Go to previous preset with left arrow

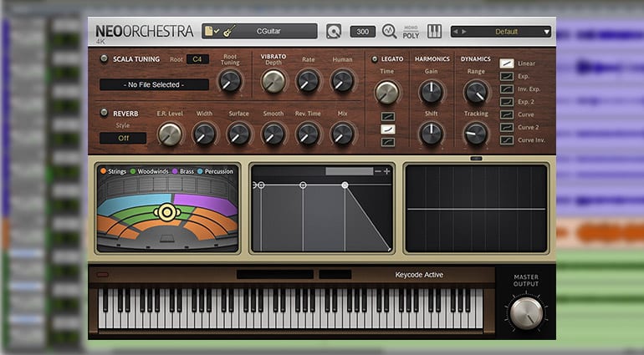[x=456, y=32]
